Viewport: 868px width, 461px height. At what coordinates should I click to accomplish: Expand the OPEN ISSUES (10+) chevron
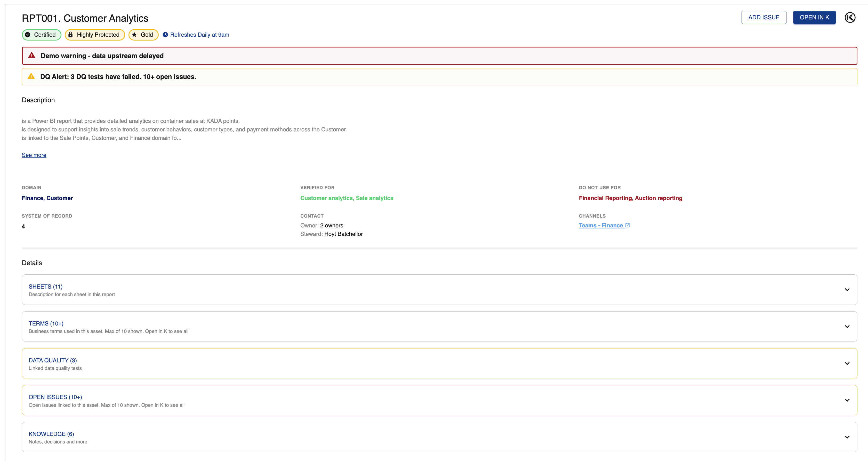(847, 400)
